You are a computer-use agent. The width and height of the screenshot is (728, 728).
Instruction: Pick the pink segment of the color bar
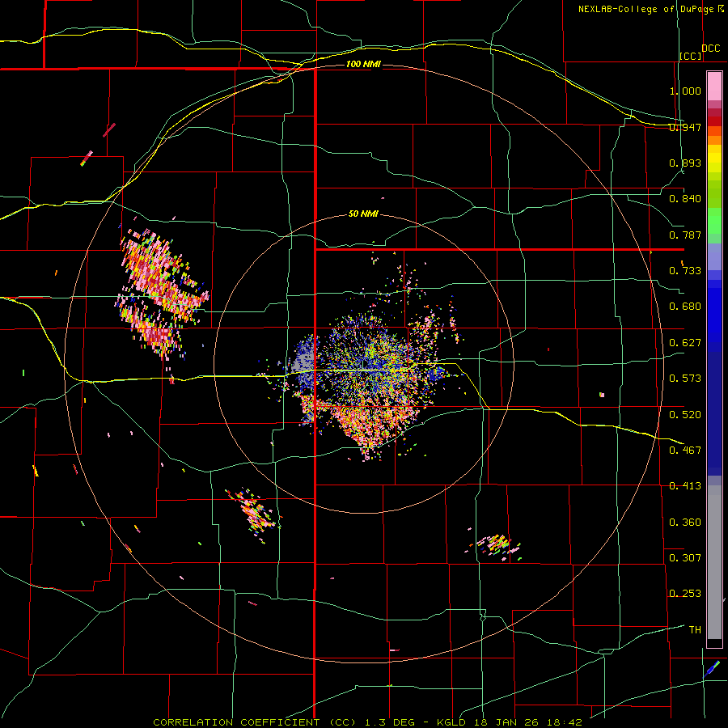click(714, 86)
